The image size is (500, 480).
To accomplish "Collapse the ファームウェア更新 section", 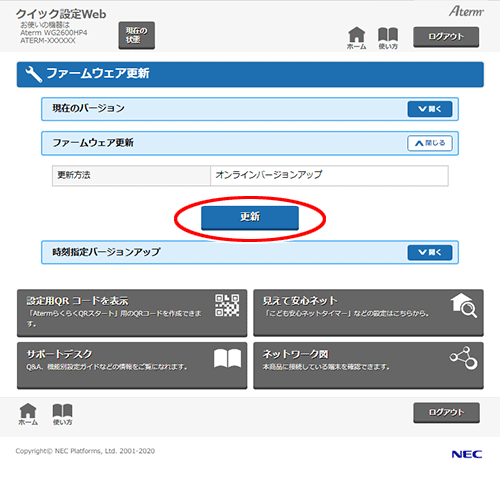I will coord(430,143).
